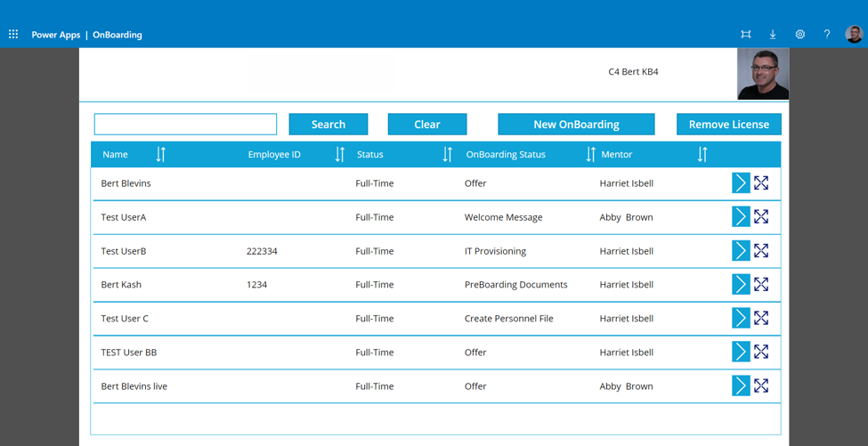Sort by Mentor column arrows
868x446 pixels.
(702, 155)
